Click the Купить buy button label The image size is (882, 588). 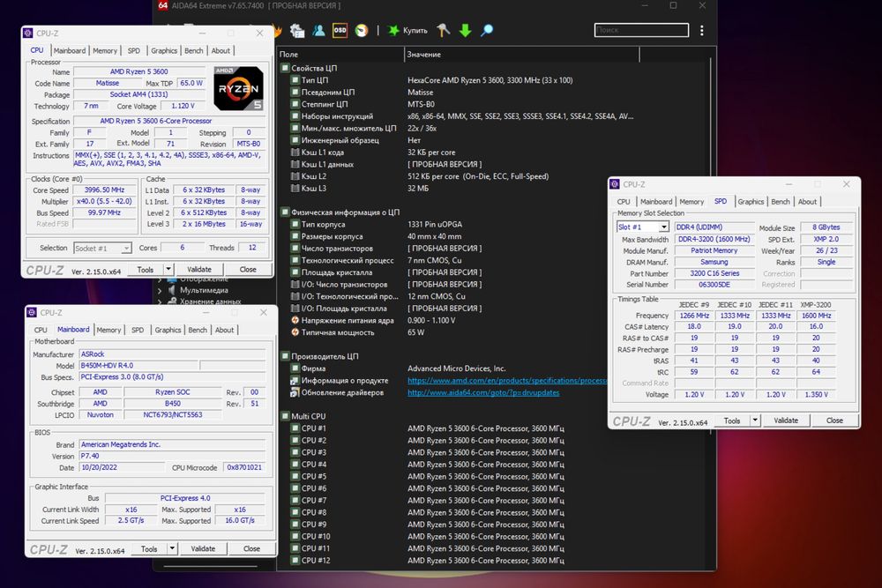pos(415,30)
